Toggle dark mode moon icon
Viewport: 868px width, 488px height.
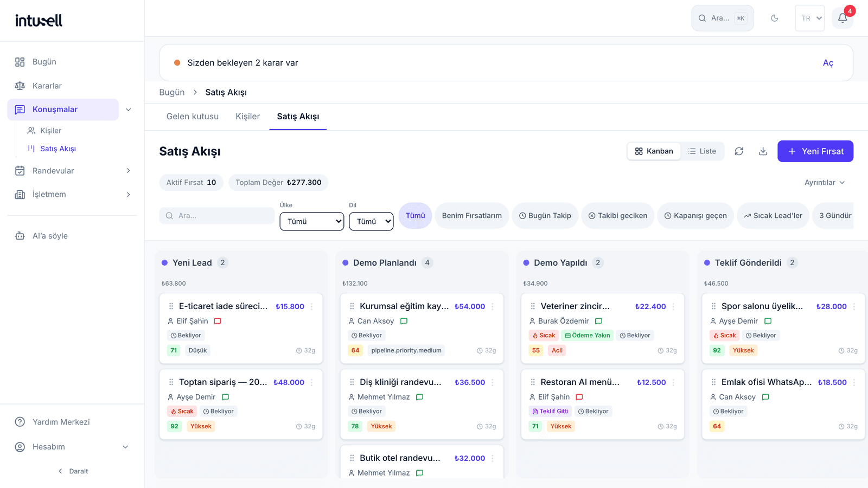pyautogui.click(x=775, y=18)
